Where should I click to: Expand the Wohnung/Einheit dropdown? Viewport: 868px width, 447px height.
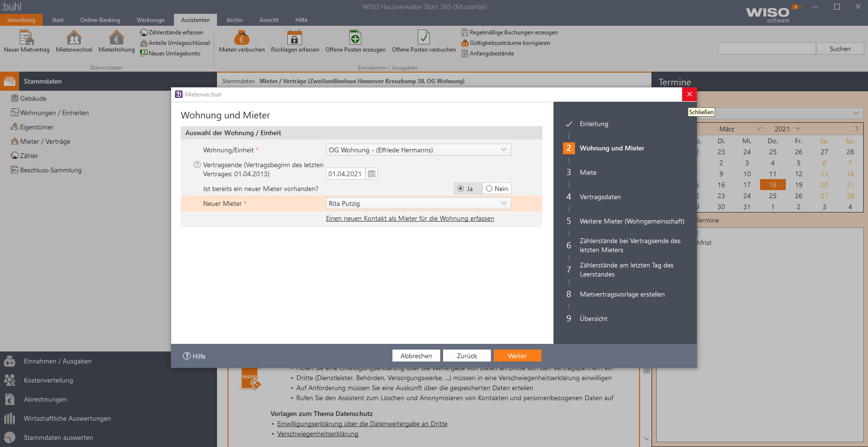click(503, 150)
